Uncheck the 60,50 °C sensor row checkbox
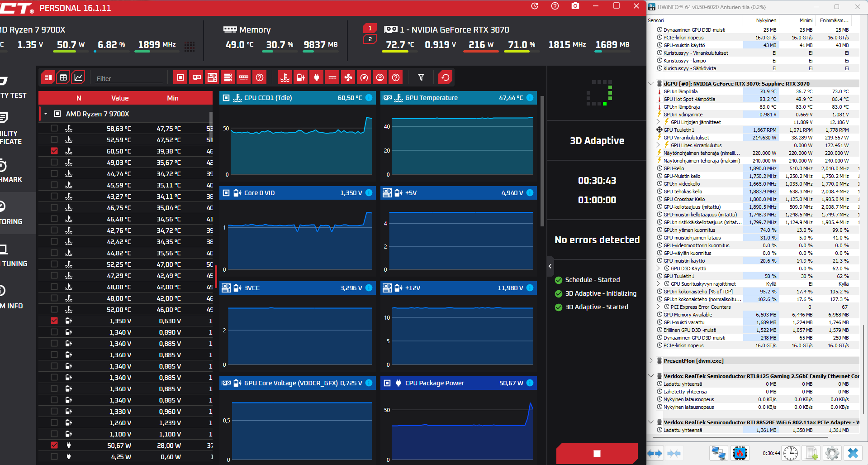 54,151
